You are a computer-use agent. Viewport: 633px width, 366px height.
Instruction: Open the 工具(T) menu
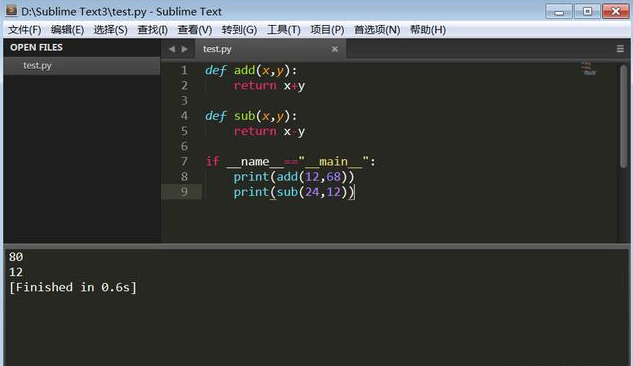pos(283,30)
